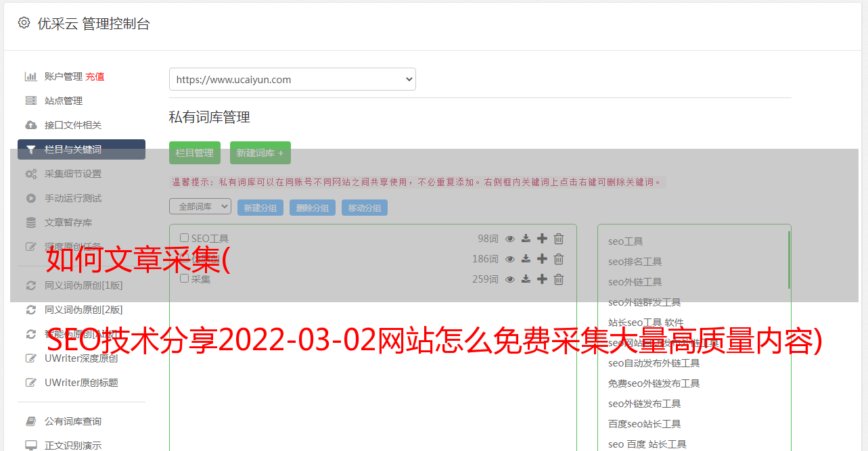Select keyword '站长seo工具 软件' in the list
The width and height of the screenshot is (868, 451).
coord(646,323)
